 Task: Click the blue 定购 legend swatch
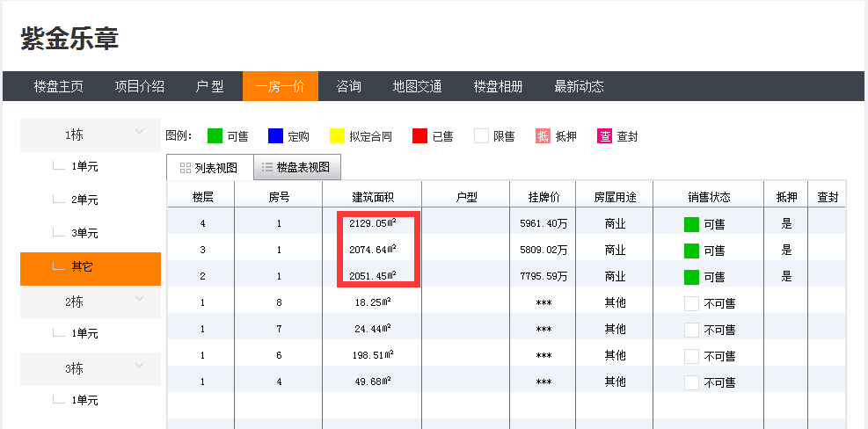click(x=275, y=136)
